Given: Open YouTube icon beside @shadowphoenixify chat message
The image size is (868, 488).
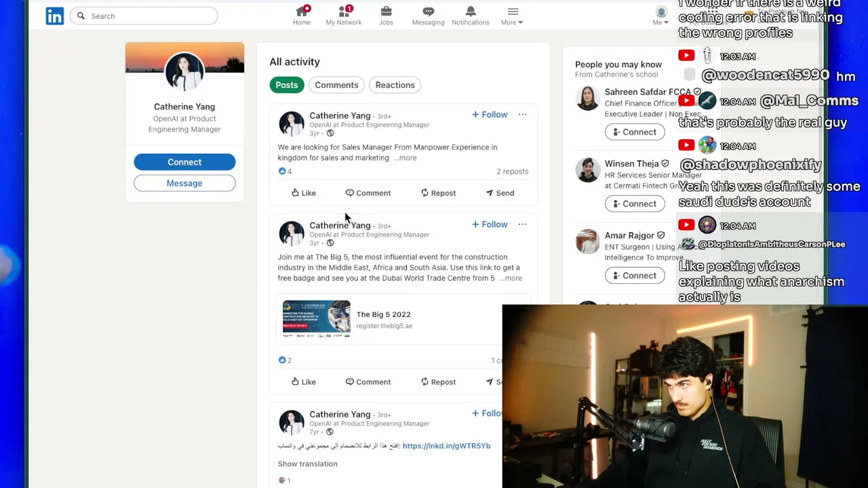Looking at the screenshot, I should (686, 145).
